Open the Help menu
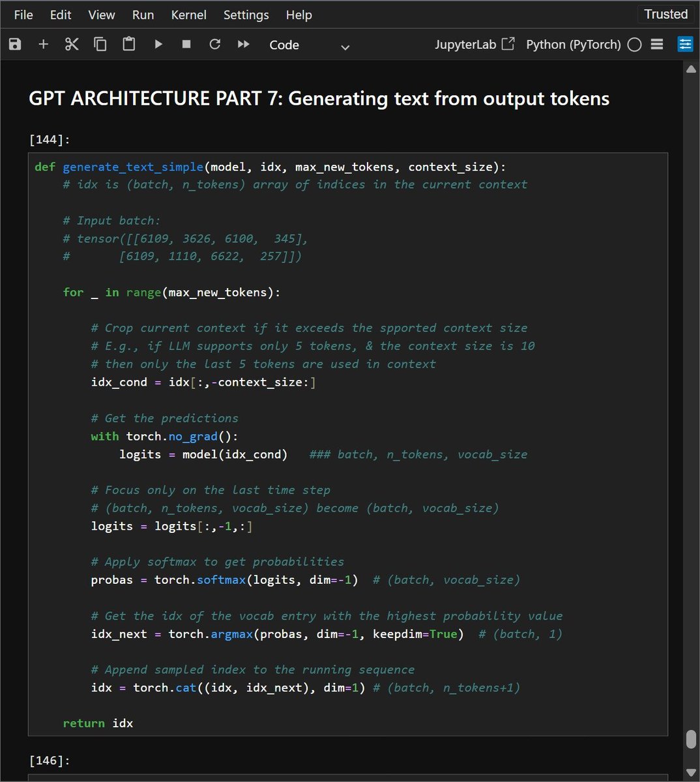This screenshot has height=782, width=700. coord(299,14)
